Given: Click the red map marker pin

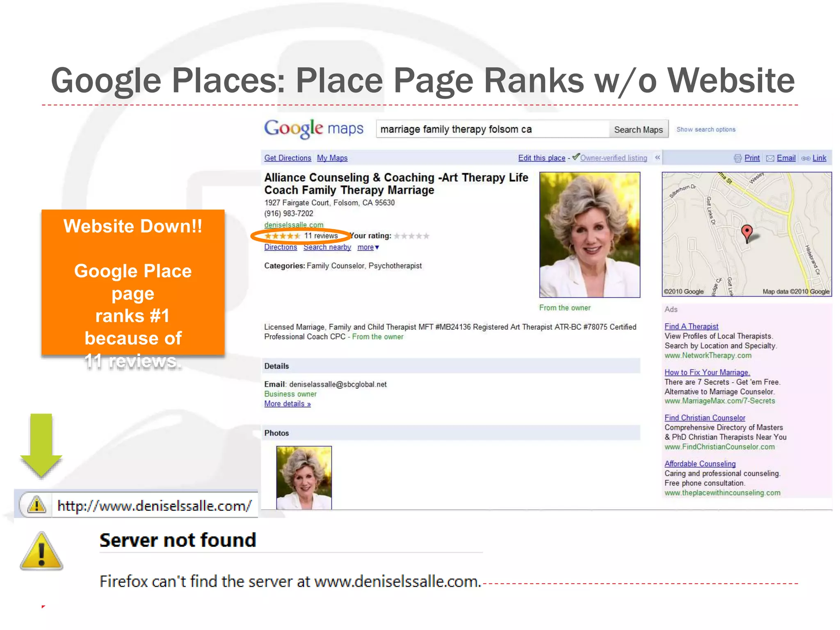Looking at the screenshot, I should coord(747,234).
